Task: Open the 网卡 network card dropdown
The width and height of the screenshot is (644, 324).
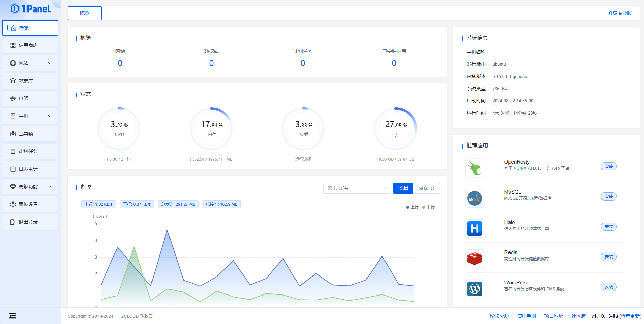Action: [357, 188]
